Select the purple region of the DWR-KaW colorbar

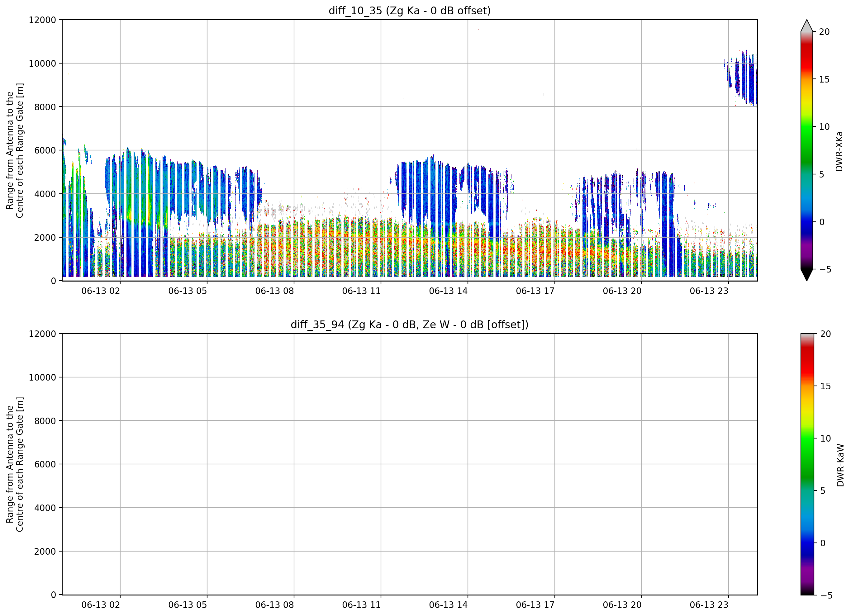point(807,575)
